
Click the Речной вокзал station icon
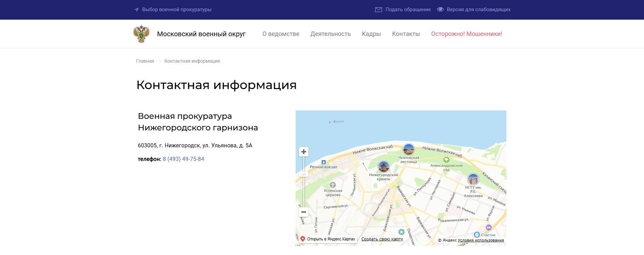tap(324, 162)
